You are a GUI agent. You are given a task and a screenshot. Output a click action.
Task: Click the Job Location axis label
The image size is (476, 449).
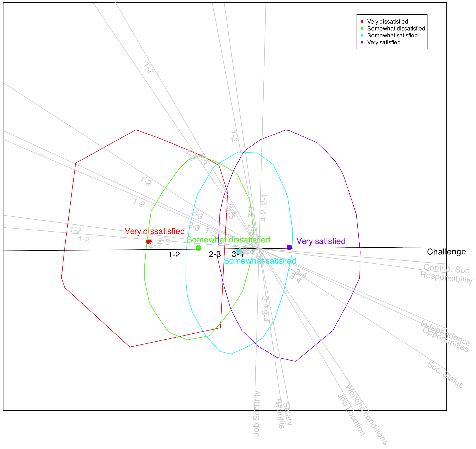351,415
